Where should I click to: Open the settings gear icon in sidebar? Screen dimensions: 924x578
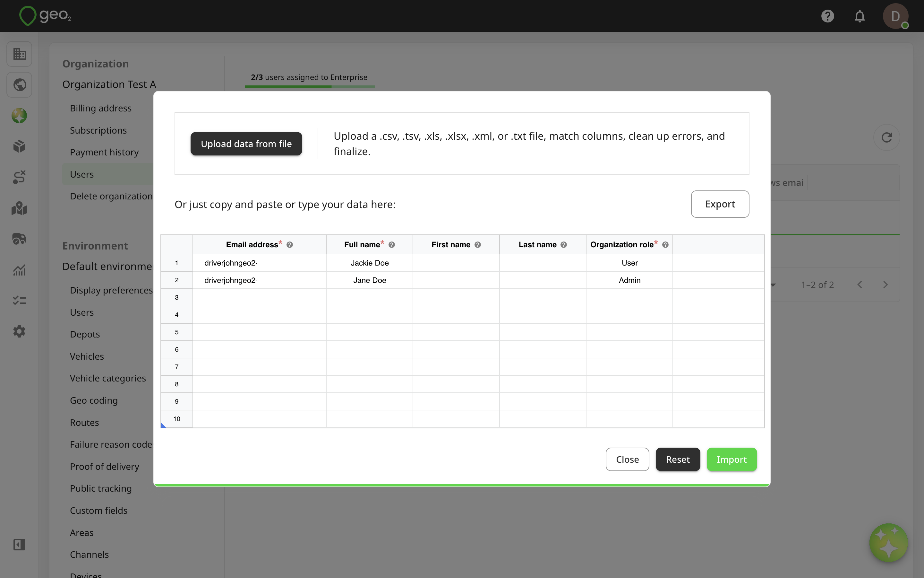(x=20, y=331)
